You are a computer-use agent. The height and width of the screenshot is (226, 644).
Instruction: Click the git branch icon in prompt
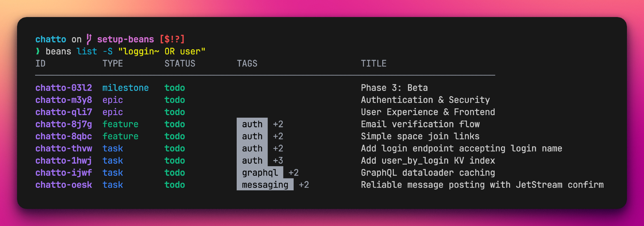point(89,39)
